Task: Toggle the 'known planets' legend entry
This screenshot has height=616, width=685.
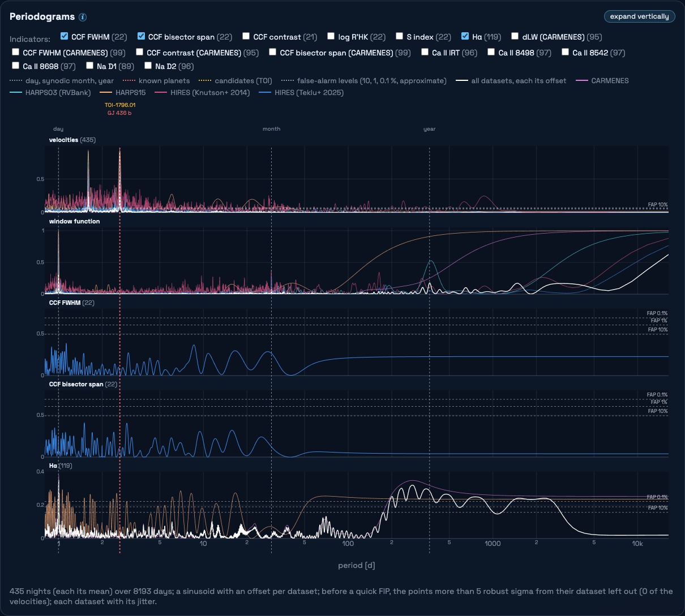Action: 156,81
